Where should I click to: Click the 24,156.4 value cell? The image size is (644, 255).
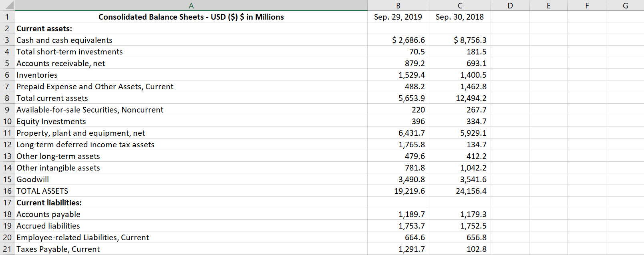coord(460,191)
